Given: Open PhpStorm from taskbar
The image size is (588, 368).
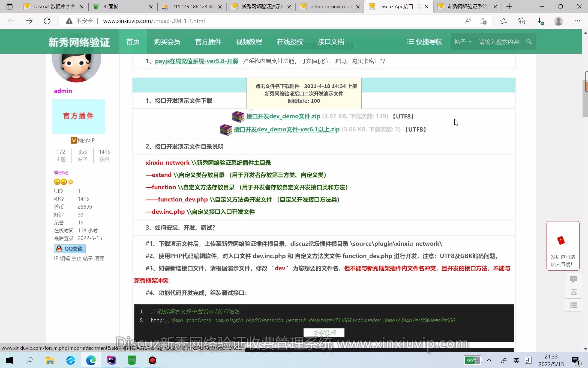Looking at the screenshot, I should click(x=111, y=360).
